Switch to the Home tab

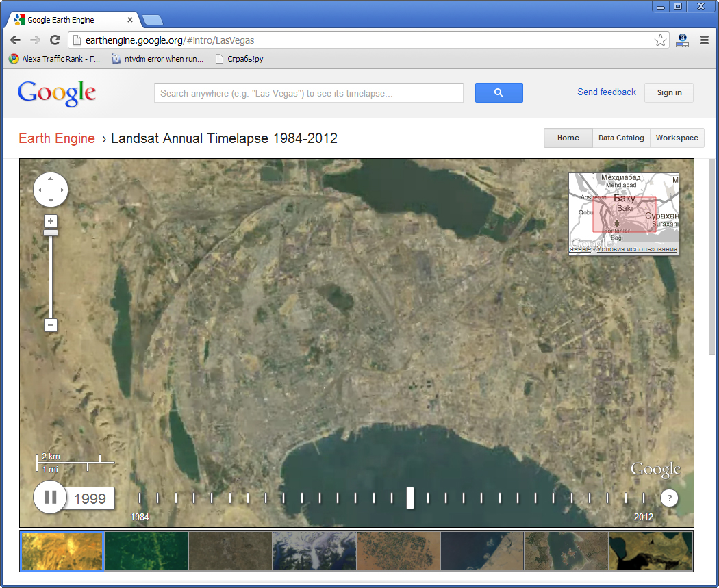tap(568, 138)
